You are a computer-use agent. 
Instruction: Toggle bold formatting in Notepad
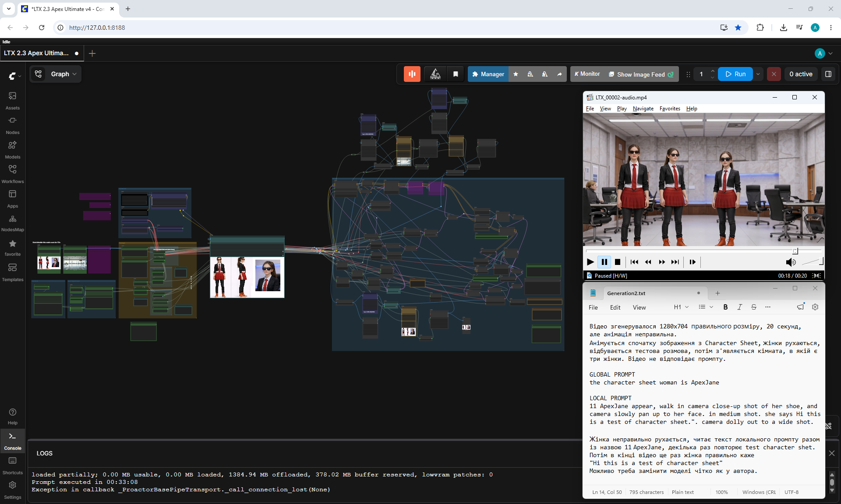725,307
